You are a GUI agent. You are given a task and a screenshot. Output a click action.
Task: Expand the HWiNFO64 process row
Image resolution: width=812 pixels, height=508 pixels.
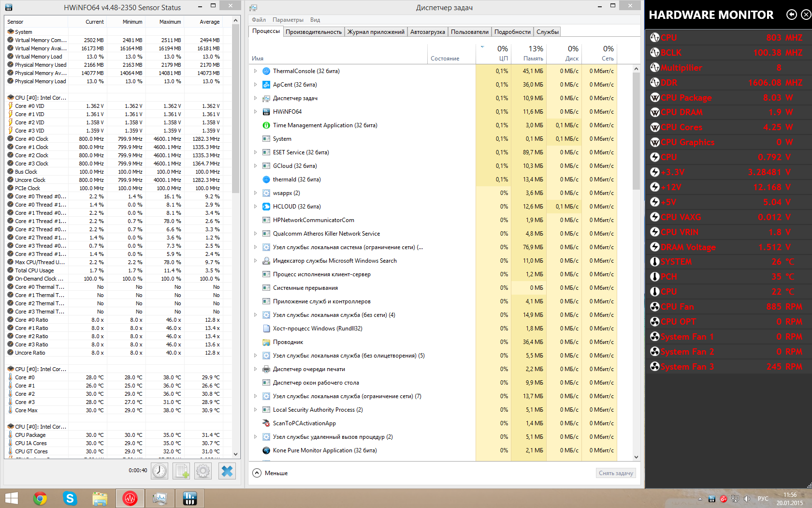click(256, 112)
